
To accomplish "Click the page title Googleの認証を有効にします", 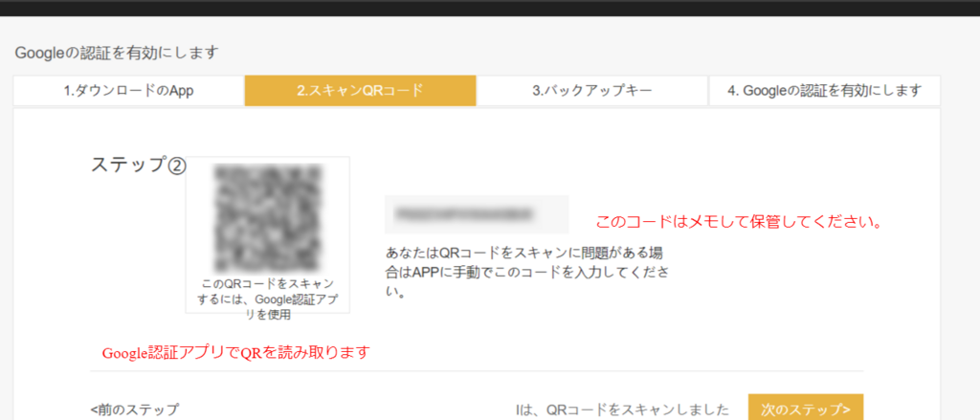I will click(x=117, y=52).
